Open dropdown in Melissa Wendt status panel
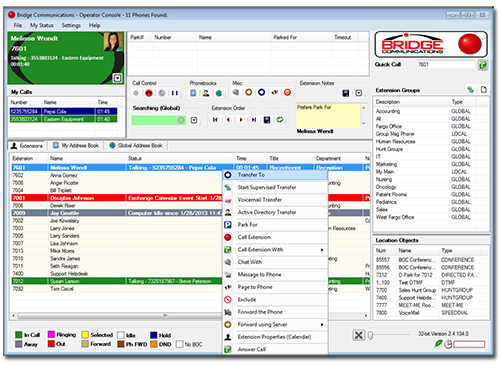The height and width of the screenshot is (365, 500). click(x=117, y=78)
